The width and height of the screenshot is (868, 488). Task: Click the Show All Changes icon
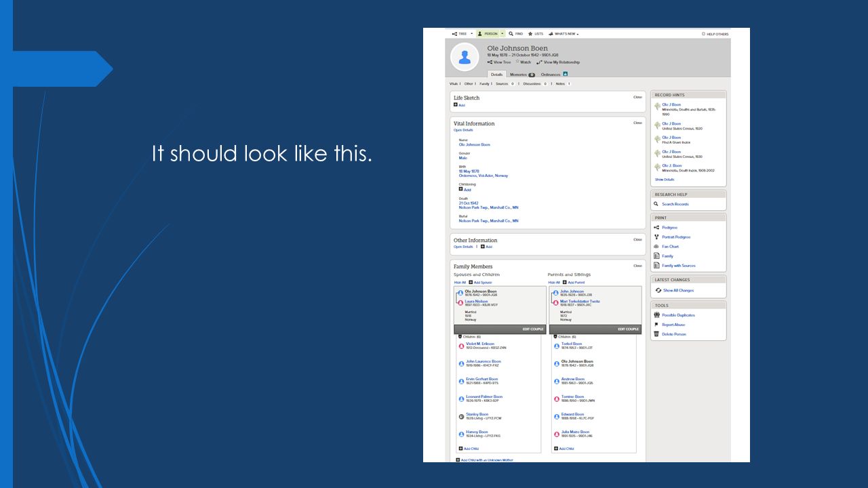pos(658,290)
